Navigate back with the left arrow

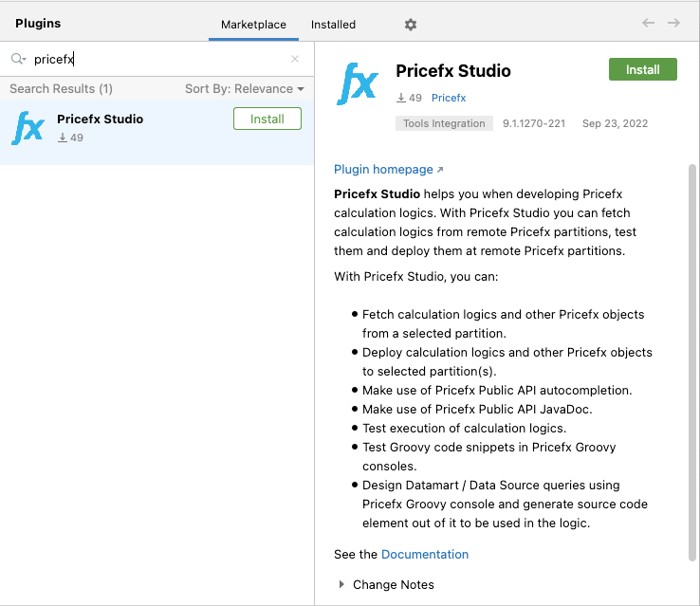tap(648, 23)
